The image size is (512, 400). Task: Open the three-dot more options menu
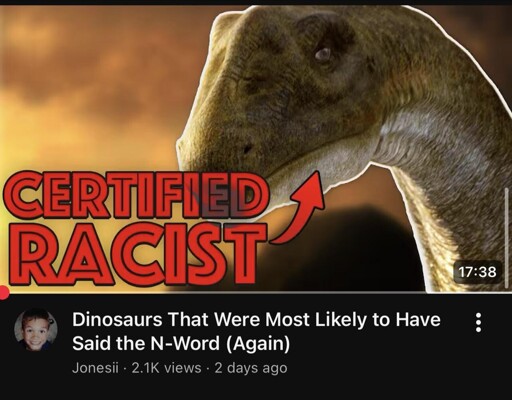(478, 322)
